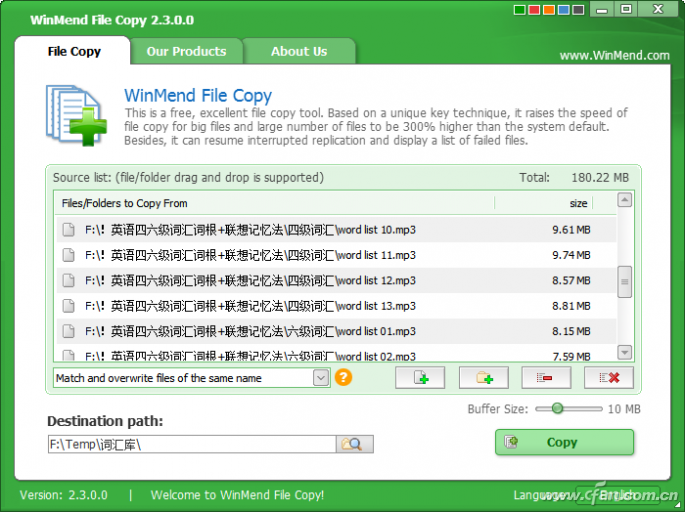Open the Our Products tab
Screen dimensions: 685x512
[x=187, y=52]
